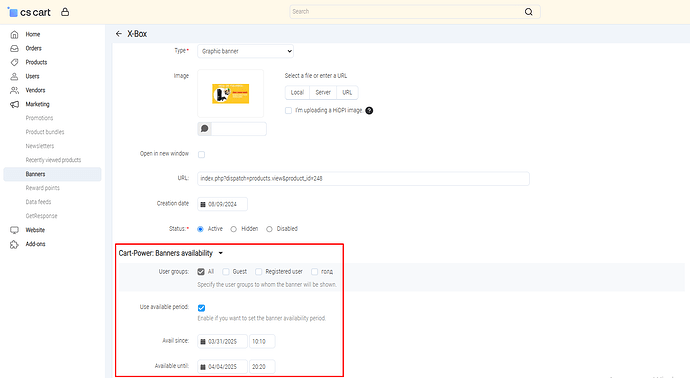Click the URL input field
Viewport: 690px width, 378px height.
tap(363, 179)
